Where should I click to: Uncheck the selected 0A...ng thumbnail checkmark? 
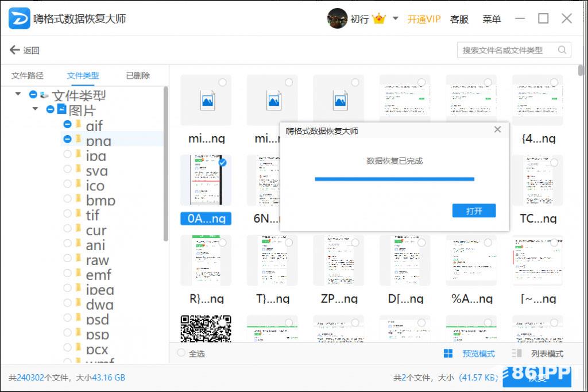222,162
